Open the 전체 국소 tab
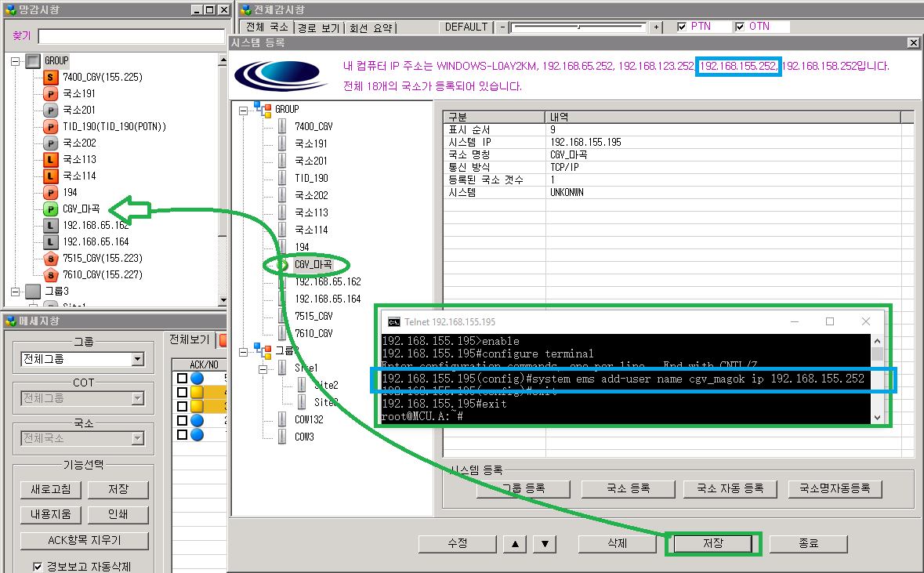Viewport: 924px width, 573px height. click(x=267, y=27)
